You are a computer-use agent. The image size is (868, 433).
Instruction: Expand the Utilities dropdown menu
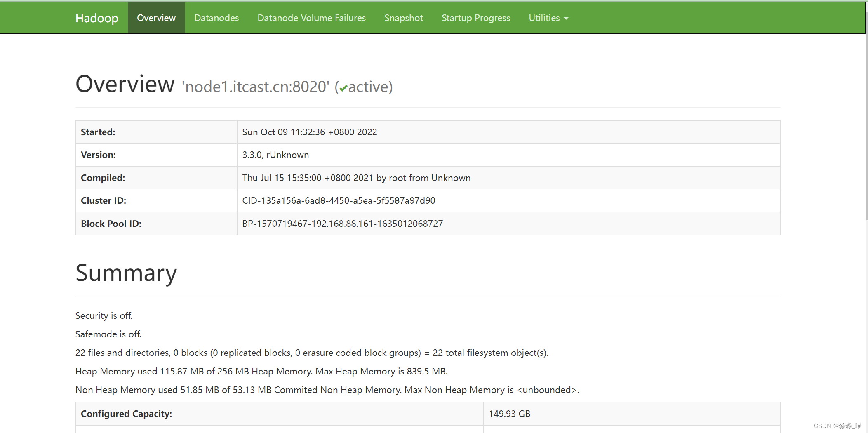coord(548,18)
